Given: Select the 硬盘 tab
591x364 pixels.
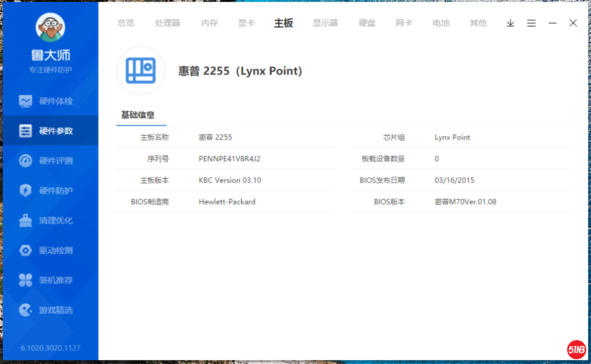Looking at the screenshot, I should pos(367,23).
